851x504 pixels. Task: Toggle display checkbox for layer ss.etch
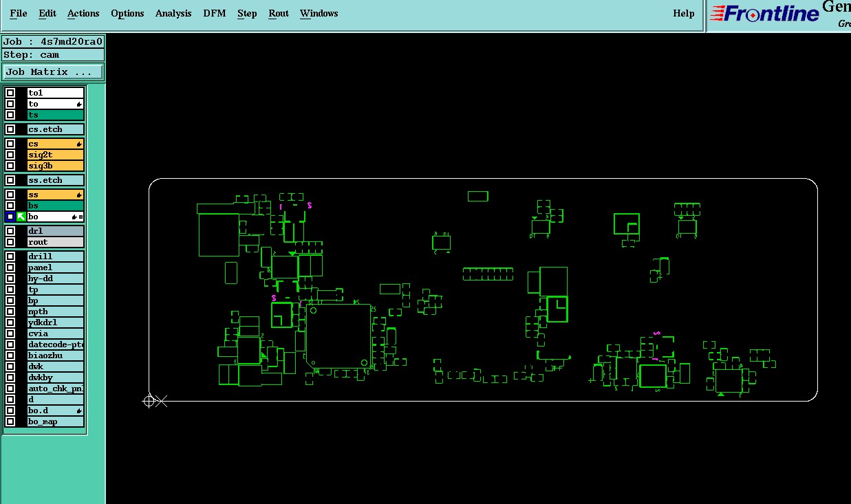click(10, 180)
